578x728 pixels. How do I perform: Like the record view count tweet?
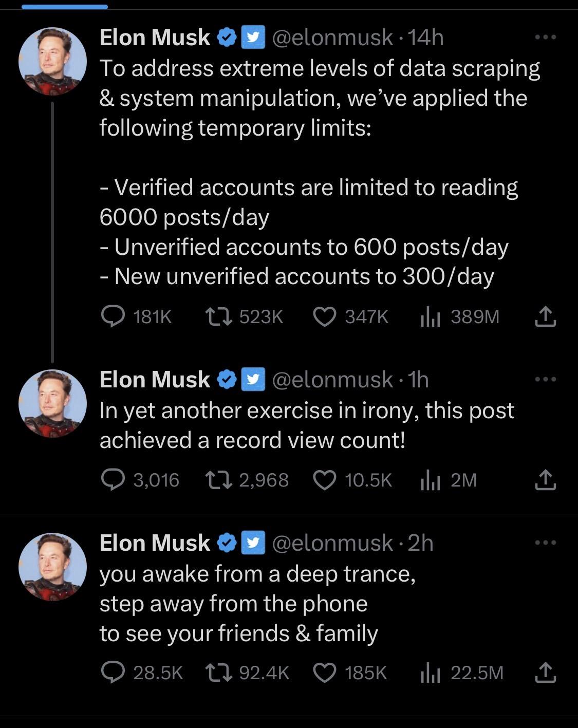click(x=324, y=480)
